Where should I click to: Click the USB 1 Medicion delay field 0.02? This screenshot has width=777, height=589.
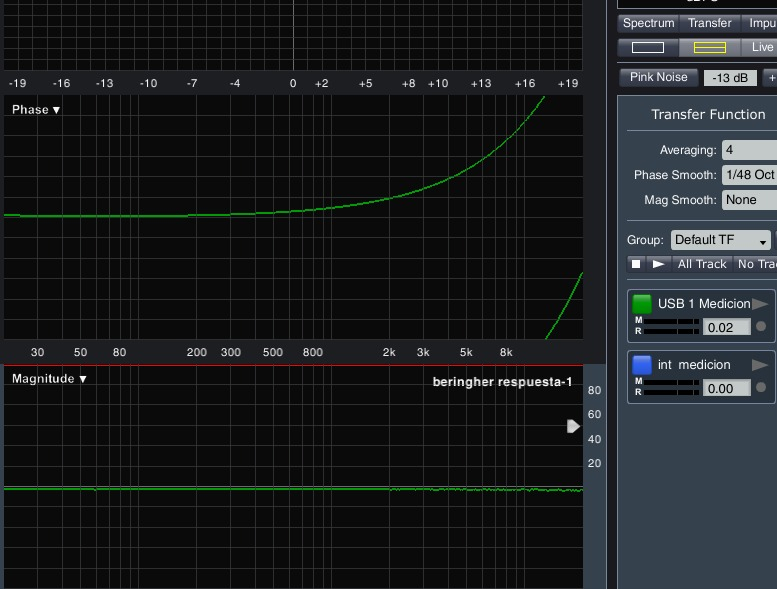pos(726,327)
